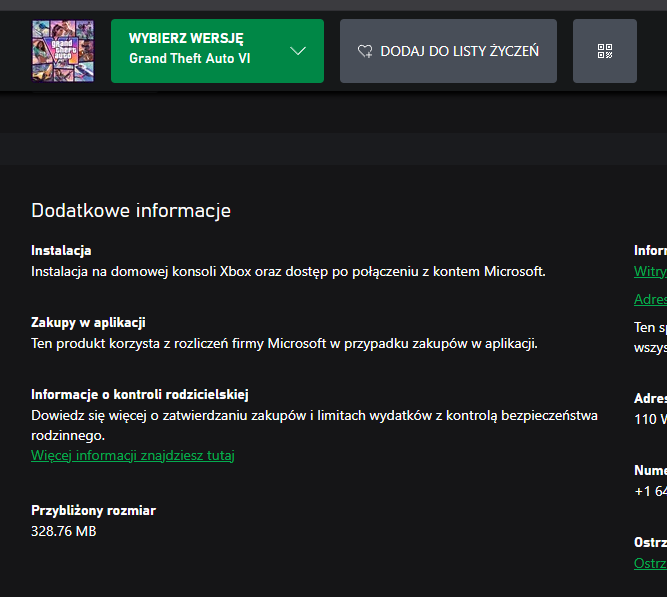Click the heart wishlist icon
This screenshot has width=667, height=597.
[x=365, y=51]
